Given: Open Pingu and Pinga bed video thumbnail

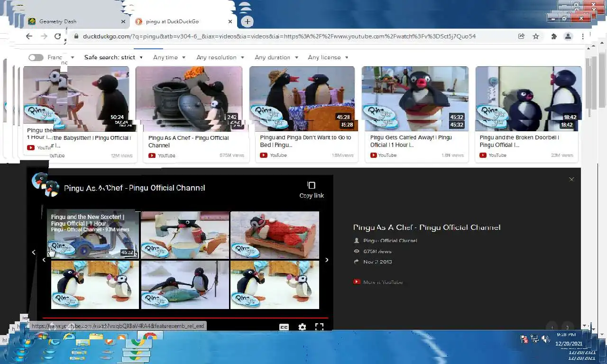Looking at the screenshot, I should click(302, 99).
